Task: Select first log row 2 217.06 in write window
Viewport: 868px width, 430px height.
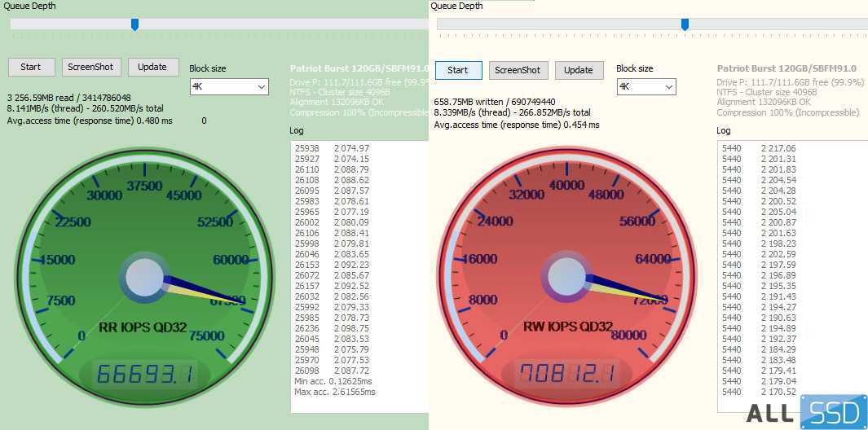Action: click(759, 148)
